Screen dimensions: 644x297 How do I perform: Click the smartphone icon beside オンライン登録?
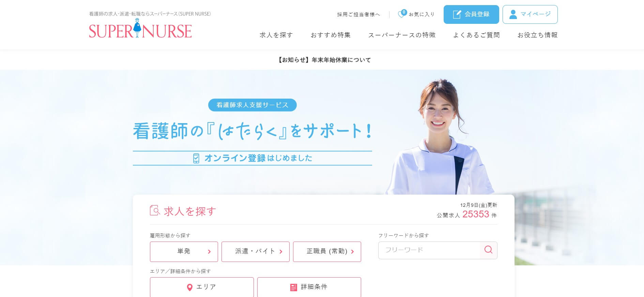(x=196, y=158)
